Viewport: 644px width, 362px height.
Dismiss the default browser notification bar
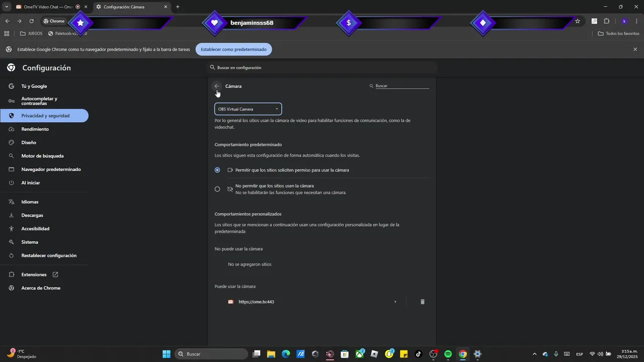635,49
